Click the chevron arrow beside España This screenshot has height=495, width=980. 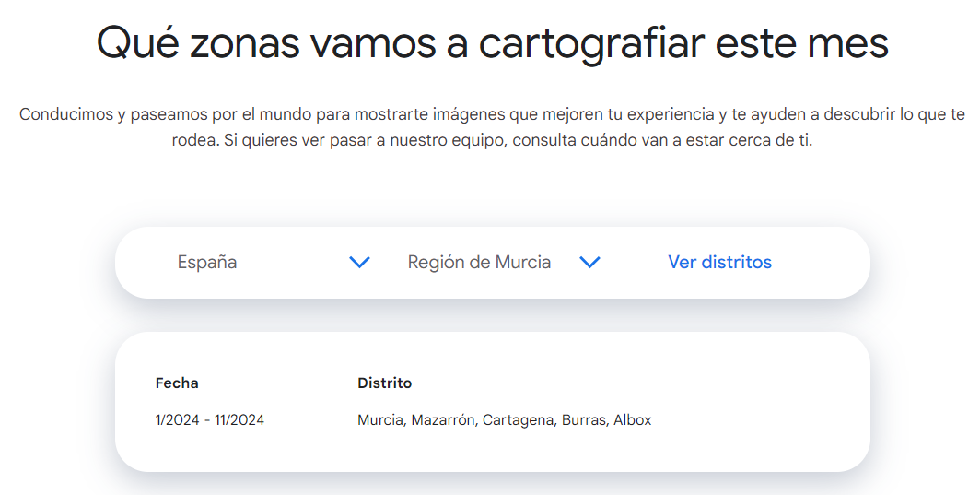pyautogui.click(x=359, y=263)
